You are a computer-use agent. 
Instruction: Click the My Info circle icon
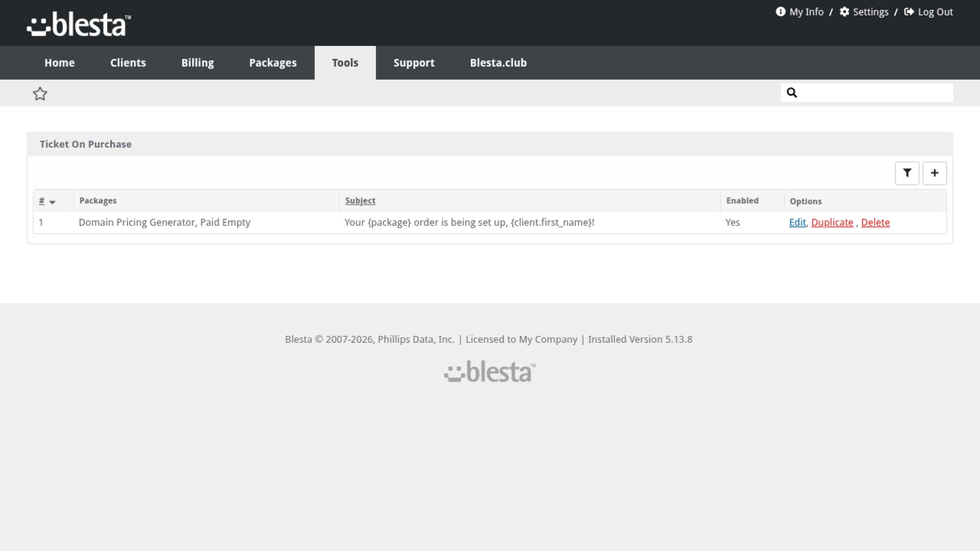pos(780,12)
